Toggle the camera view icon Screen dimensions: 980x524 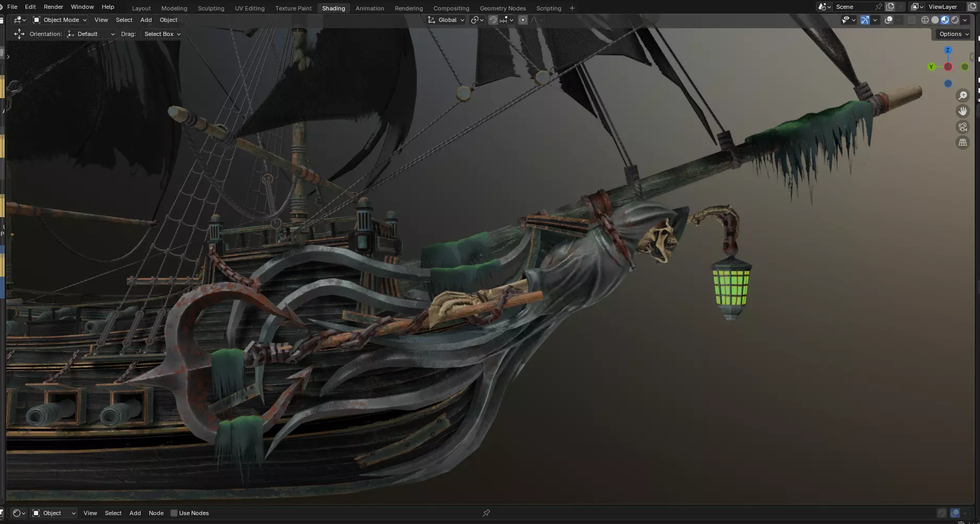[963, 127]
